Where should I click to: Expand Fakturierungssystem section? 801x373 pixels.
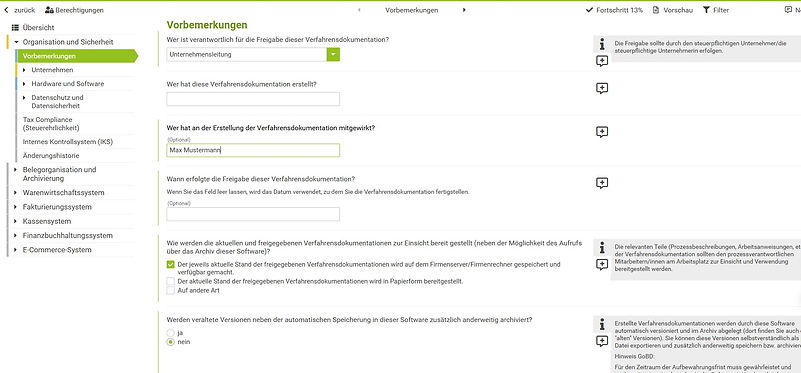16,207
